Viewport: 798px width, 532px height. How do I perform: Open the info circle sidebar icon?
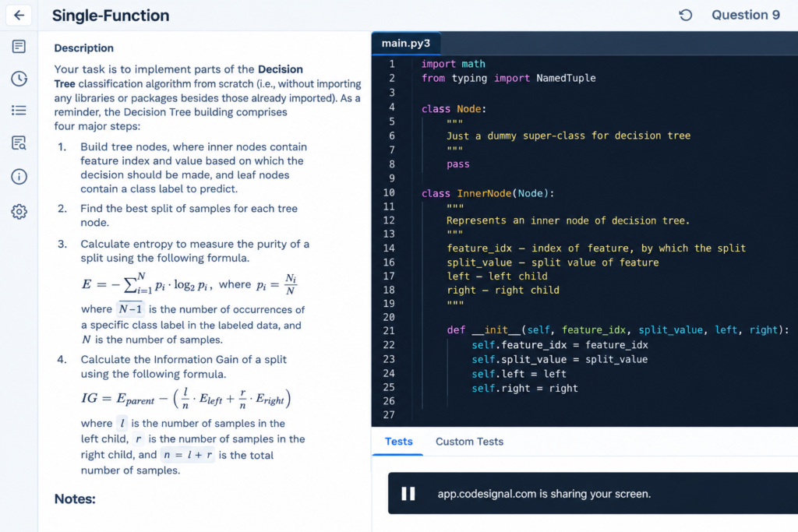pyautogui.click(x=19, y=177)
